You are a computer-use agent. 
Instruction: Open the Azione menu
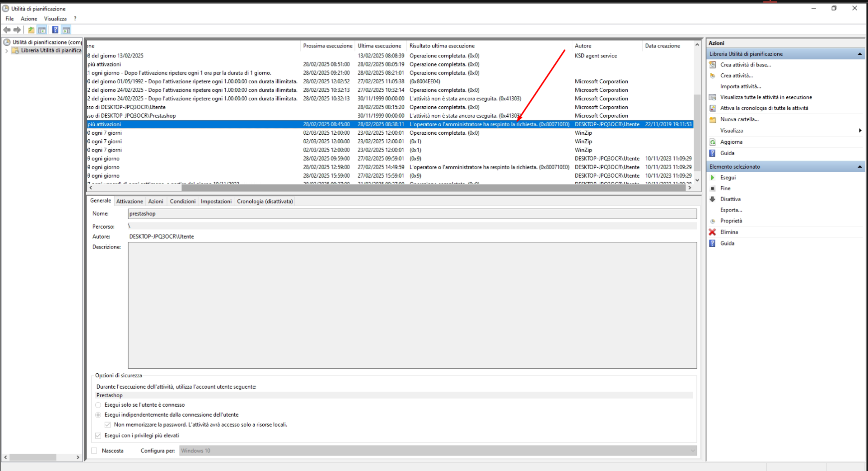pyautogui.click(x=28, y=18)
